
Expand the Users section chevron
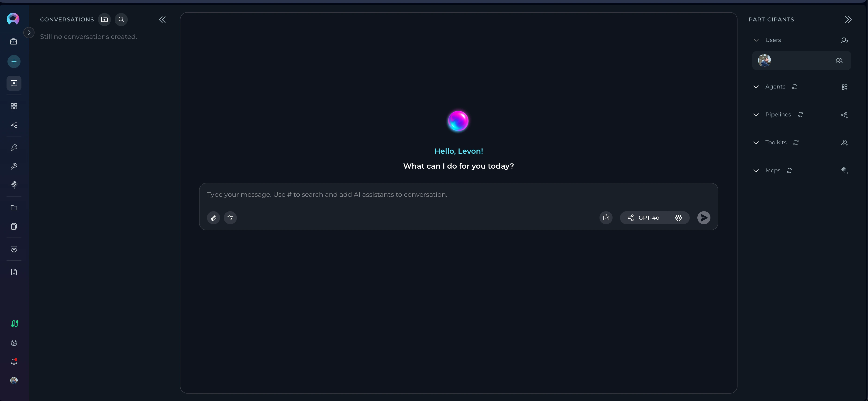tap(756, 40)
